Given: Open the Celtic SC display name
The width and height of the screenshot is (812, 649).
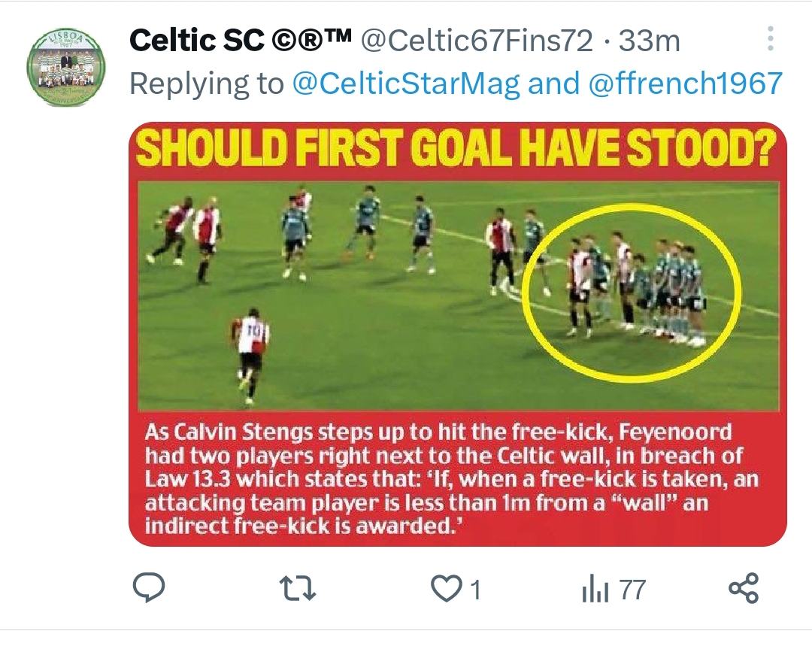Looking at the screenshot, I should tap(241, 41).
